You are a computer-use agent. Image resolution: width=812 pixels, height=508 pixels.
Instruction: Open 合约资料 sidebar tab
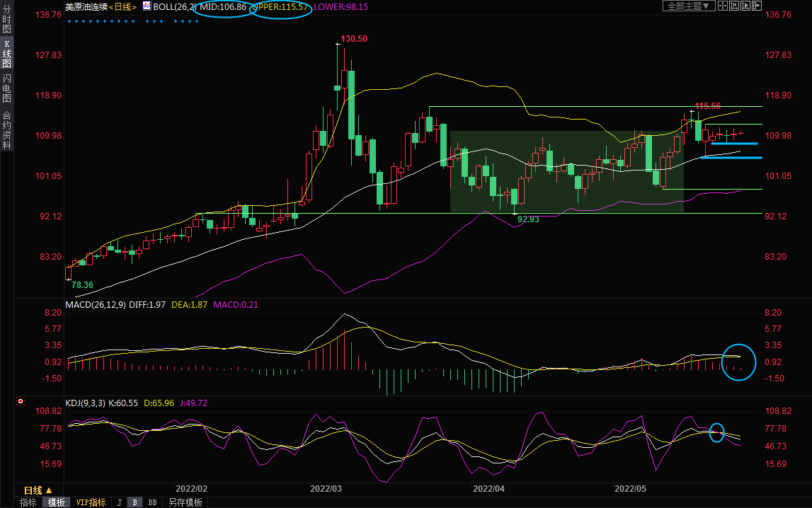coord(6,129)
